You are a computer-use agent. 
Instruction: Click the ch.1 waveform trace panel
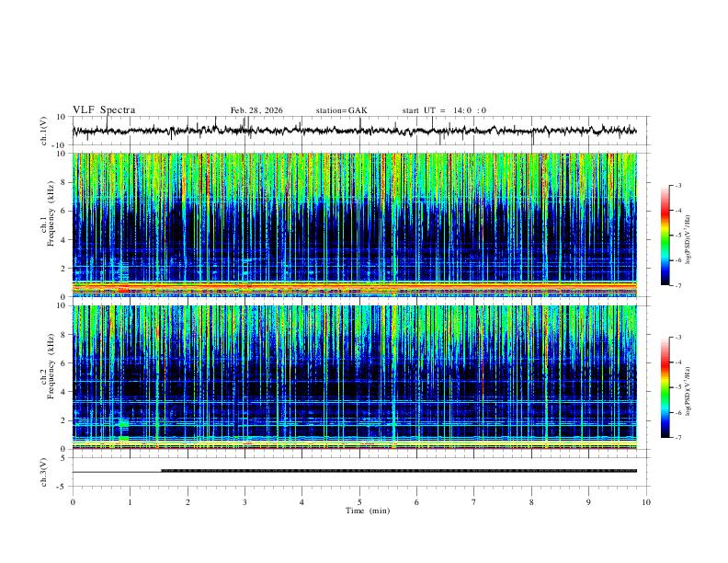[360, 131]
